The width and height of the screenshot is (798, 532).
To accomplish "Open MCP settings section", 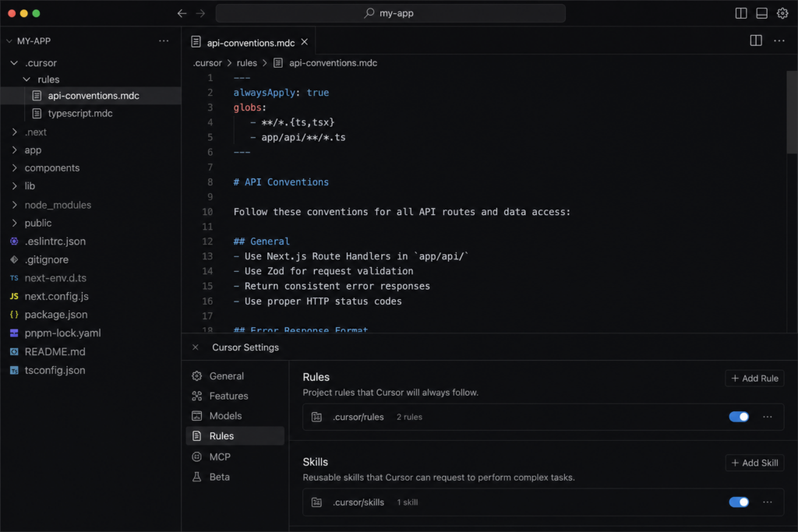I will [235, 457].
